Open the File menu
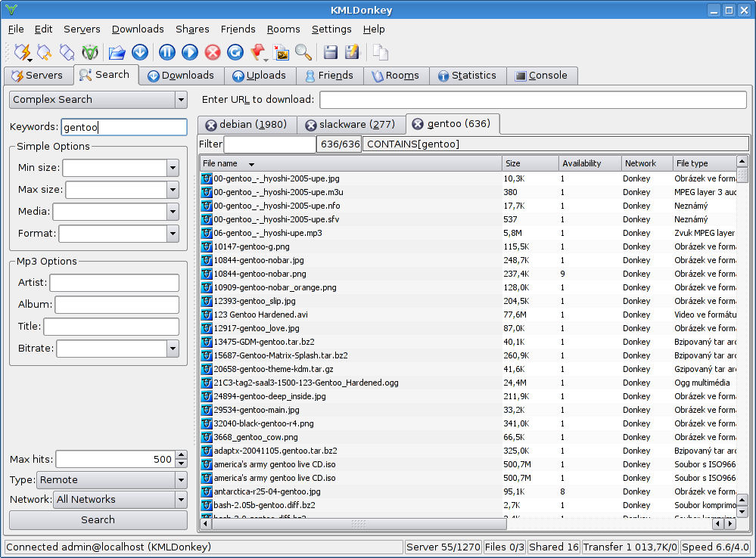This screenshot has width=756, height=558. tap(16, 29)
